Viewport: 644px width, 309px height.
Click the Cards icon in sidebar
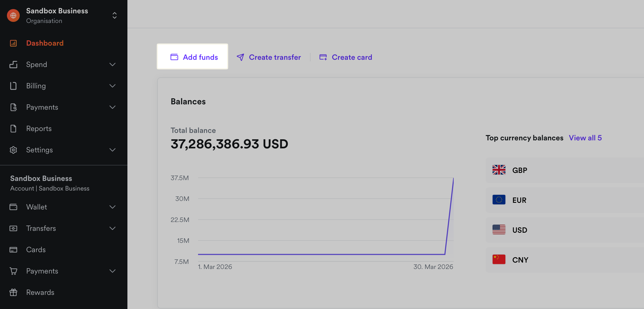pyautogui.click(x=13, y=250)
